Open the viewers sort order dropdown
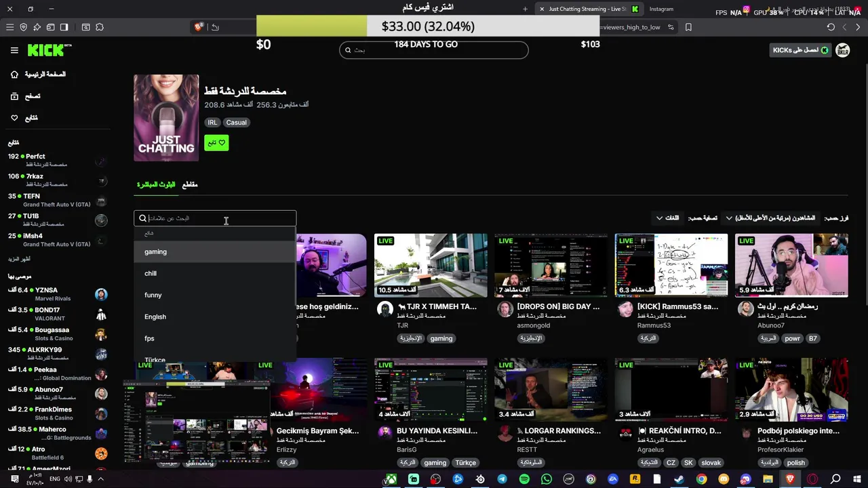 [770, 218]
